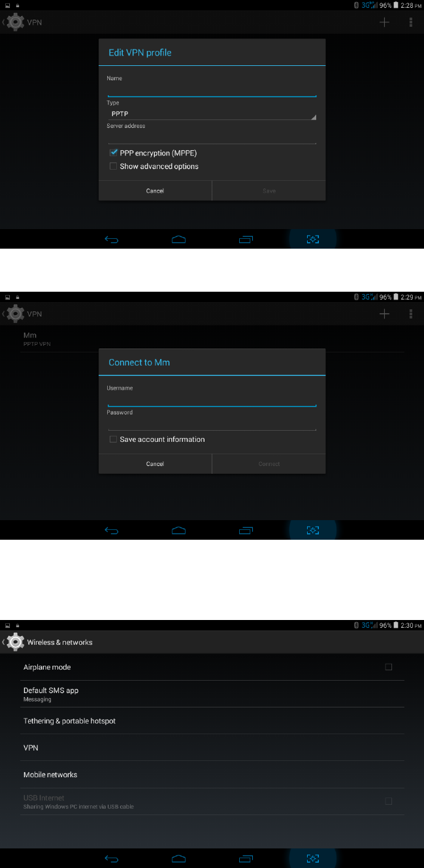
Task: Tap Connect in Connect to Mm dialog
Action: 269,464
